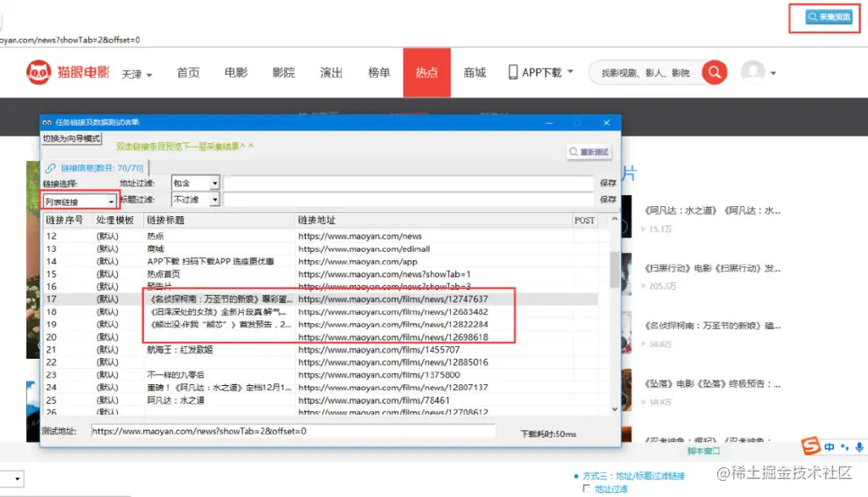Viewport: 868px width, 497px height.
Task: Toggle the Sogou 中 language indicator
Action: (x=829, y=447)
